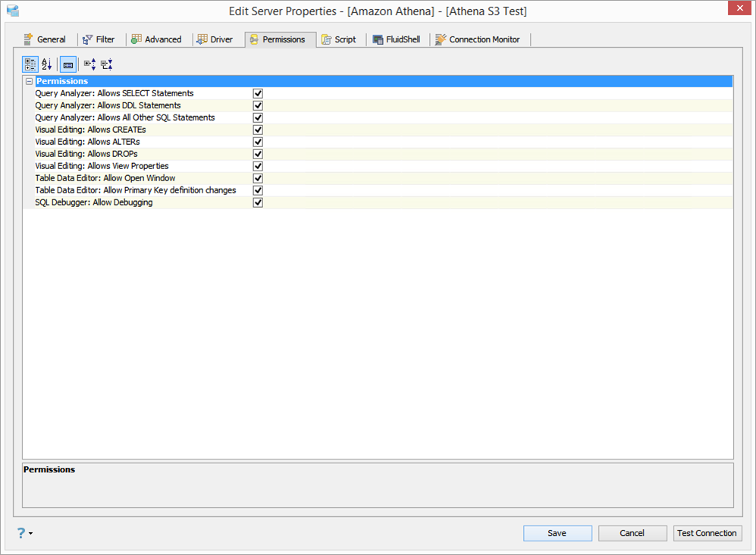
Task: Disable SQL Debugger Allow Debugging checkbox
Action: tap(258, 202)
